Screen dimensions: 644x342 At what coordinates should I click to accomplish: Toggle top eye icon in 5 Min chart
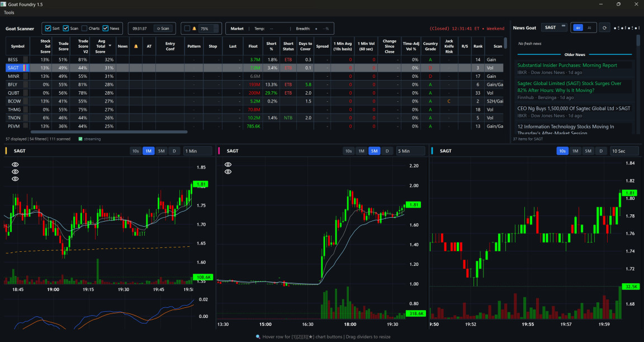click(228, 165)
